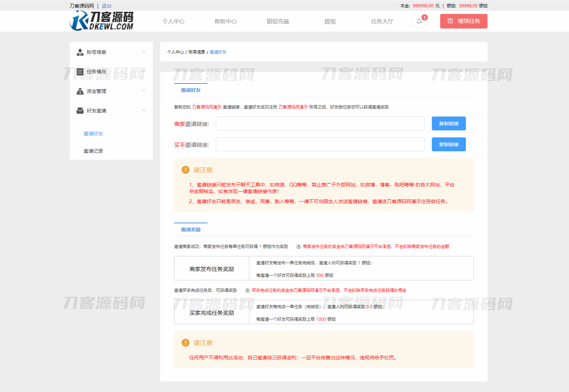Screen dimensions: 569x392
Task: Go to 任务大厅 in top navigation
Action: (x=382, y=22)
